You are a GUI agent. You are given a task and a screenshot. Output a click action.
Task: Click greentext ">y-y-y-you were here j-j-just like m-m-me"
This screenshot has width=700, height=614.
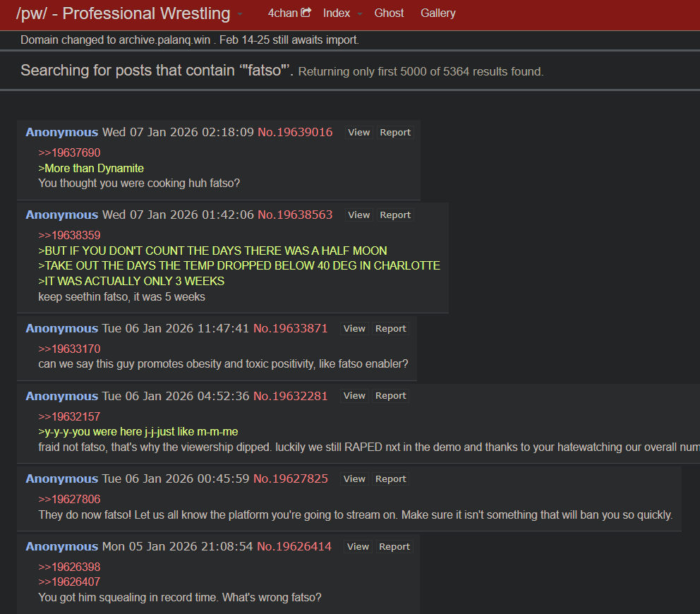click(138, 432)
